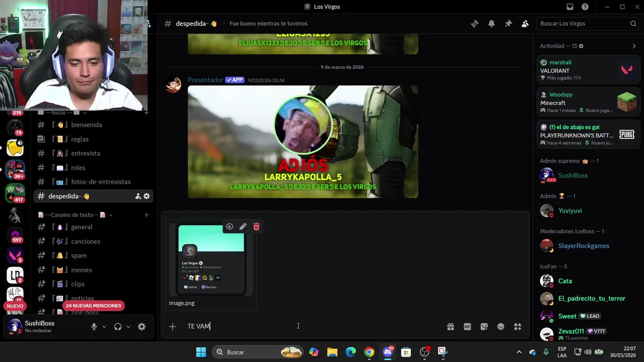Click the message text box containing TE VAM
Screen dimensions: 644x362
click(x=312, y=327)
